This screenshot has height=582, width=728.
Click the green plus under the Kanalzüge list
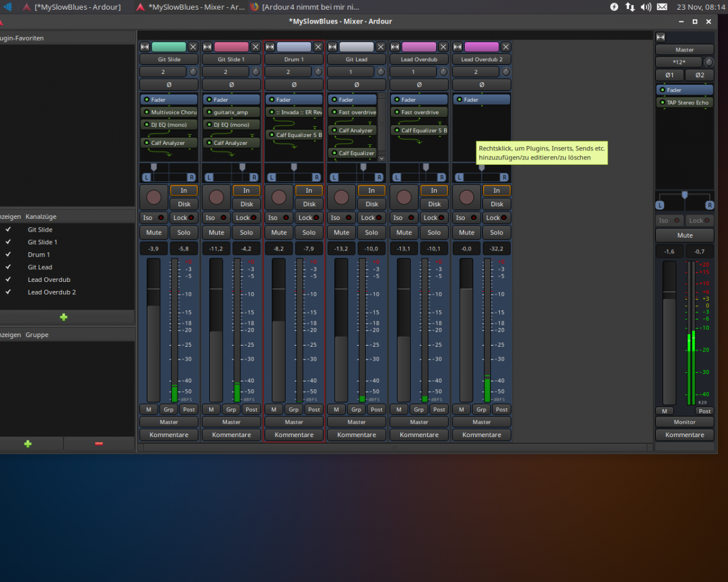click(64, 317)
